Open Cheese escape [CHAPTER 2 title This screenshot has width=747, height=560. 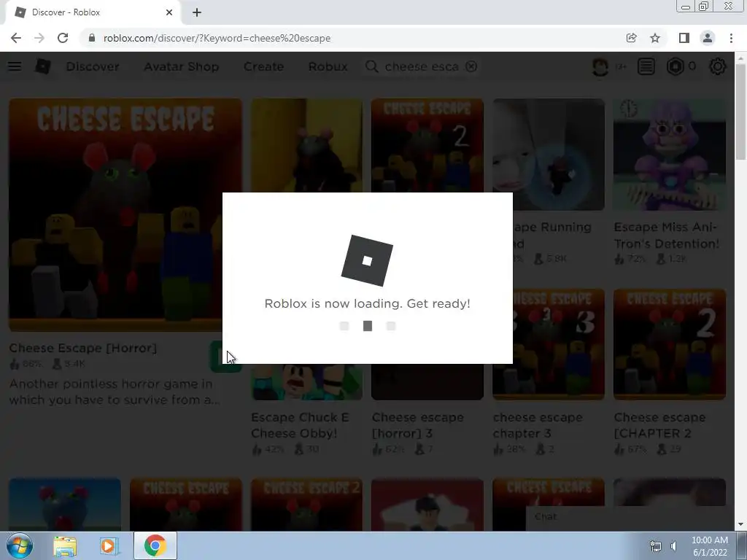[x=659, y=425]
